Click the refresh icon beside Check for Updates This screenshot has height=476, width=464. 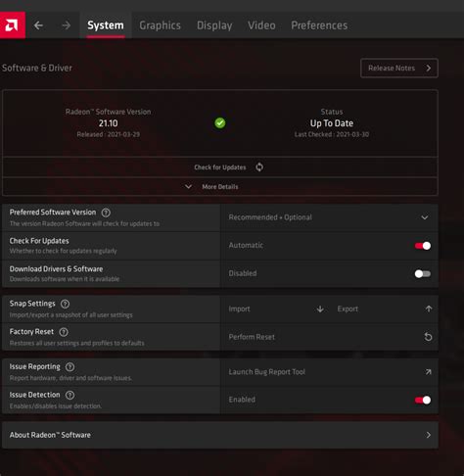pyautogui.click(x=259, y=167)
